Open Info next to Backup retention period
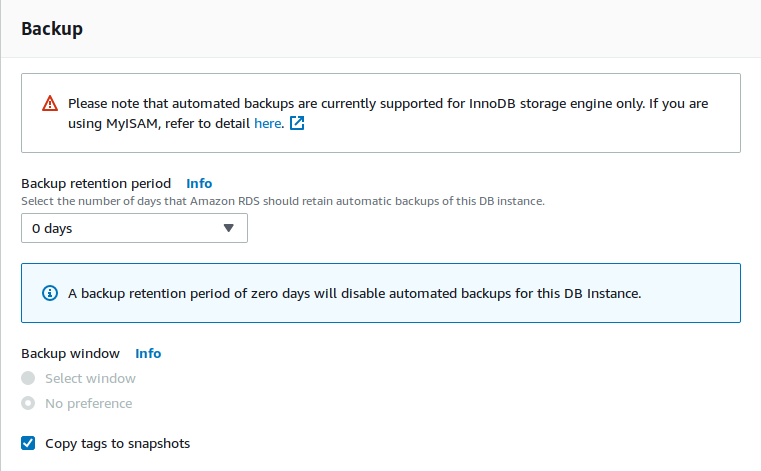 199,183
